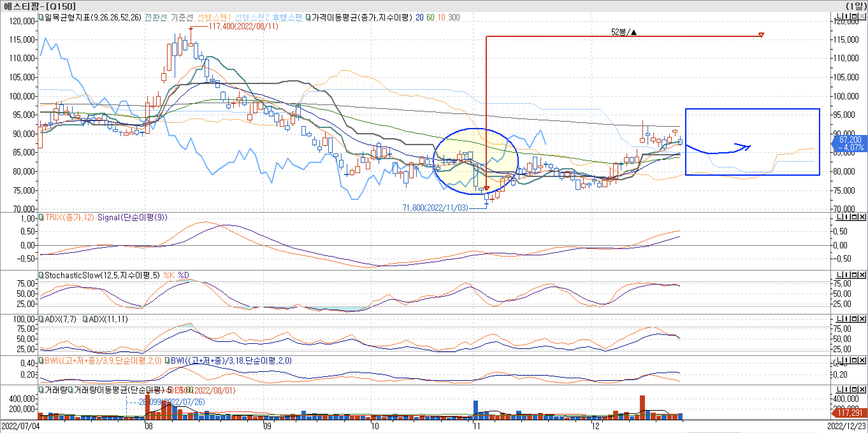Image resolution: width=868 pixels, height=433 pixels.
Task: Click the TRIX(종가,12) indicator label
Action: 69,217
